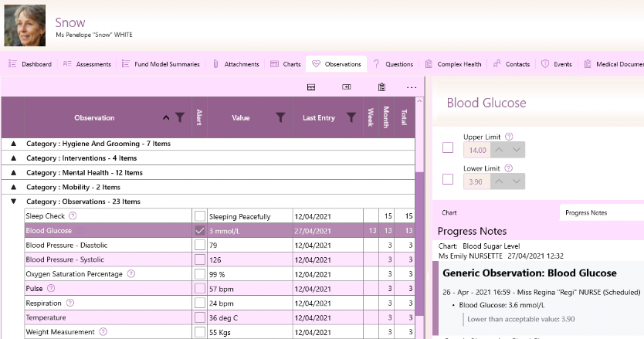Screen dimensions: 644x339
Task: Select the Observations tab
Action: [x=337, y=64]
